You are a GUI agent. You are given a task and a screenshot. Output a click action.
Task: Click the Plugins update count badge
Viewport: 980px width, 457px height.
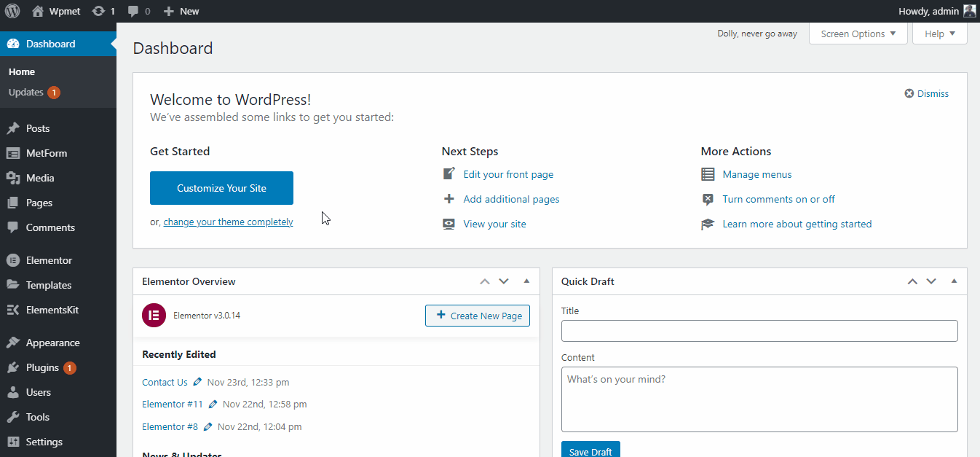point(70,368)
